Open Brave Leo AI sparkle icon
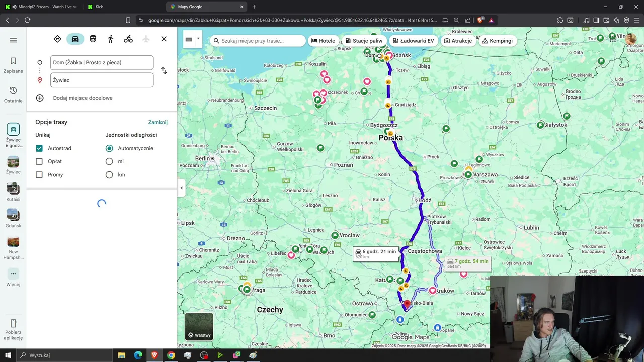This screenshot has height=362, width=644. (x=616, y=20)
